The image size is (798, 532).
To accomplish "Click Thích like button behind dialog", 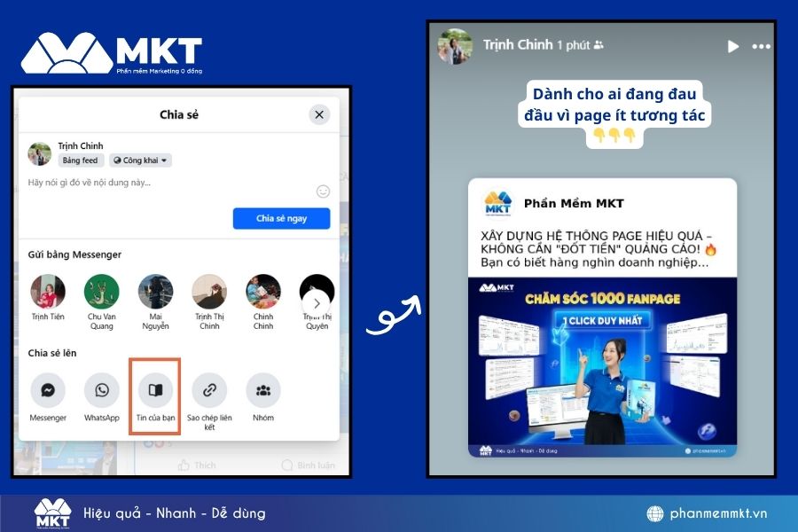I will click(197, 465).
